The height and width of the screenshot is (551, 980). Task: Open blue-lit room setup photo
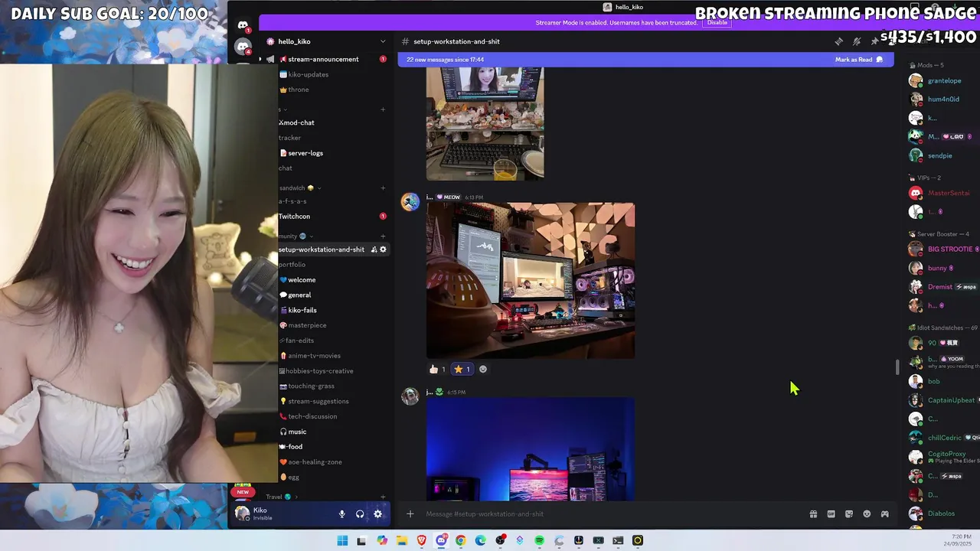pyautogui.click(x=531, y=449)
